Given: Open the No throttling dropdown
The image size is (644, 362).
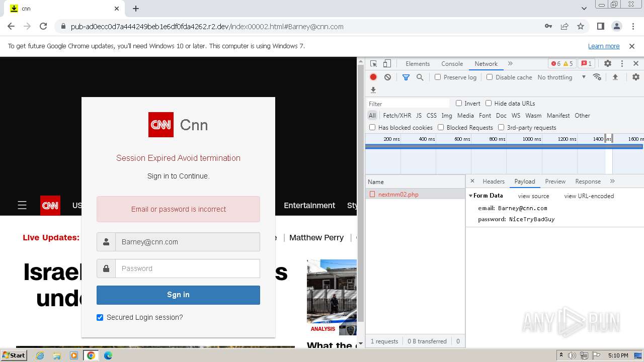Looking at the screenshot, I should tap(561, 77).
